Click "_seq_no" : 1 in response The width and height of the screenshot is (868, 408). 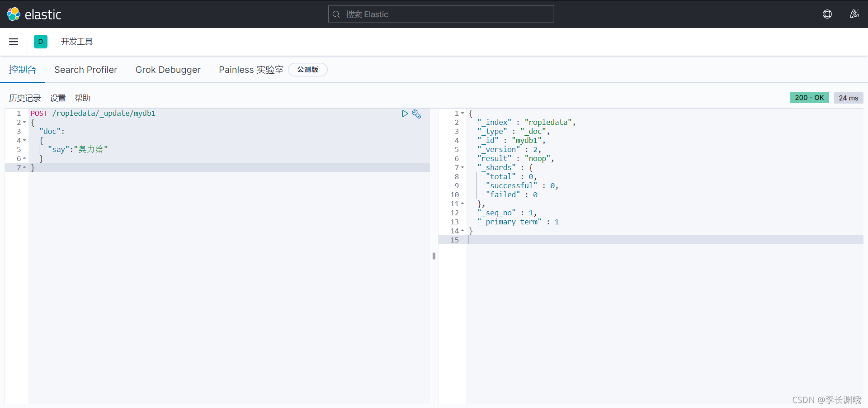pyautogui.click(x=507, y=213)
